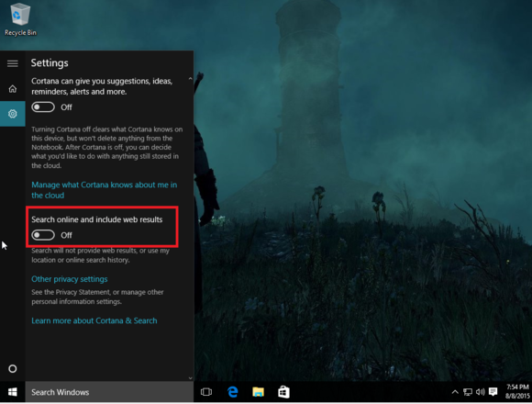This screenshot has height=404, width=532.
Task: Select the Settings gear in sidebar
Action: [x=13, y=114]
